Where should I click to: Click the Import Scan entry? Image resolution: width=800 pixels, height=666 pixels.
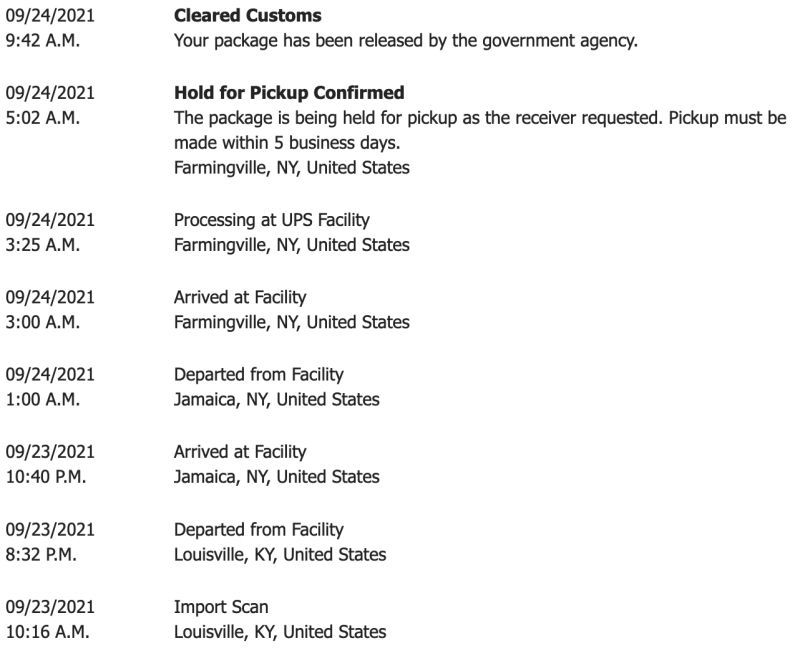coord(221,607)
